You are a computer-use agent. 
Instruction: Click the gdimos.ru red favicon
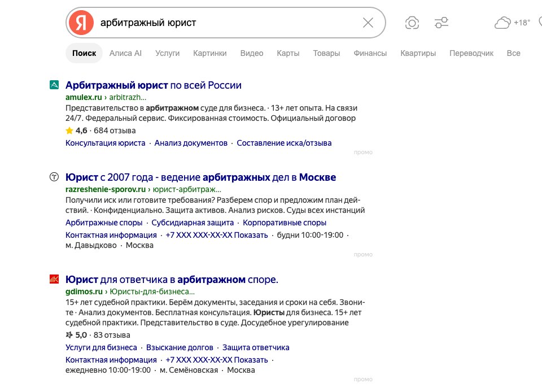(54, 279)
